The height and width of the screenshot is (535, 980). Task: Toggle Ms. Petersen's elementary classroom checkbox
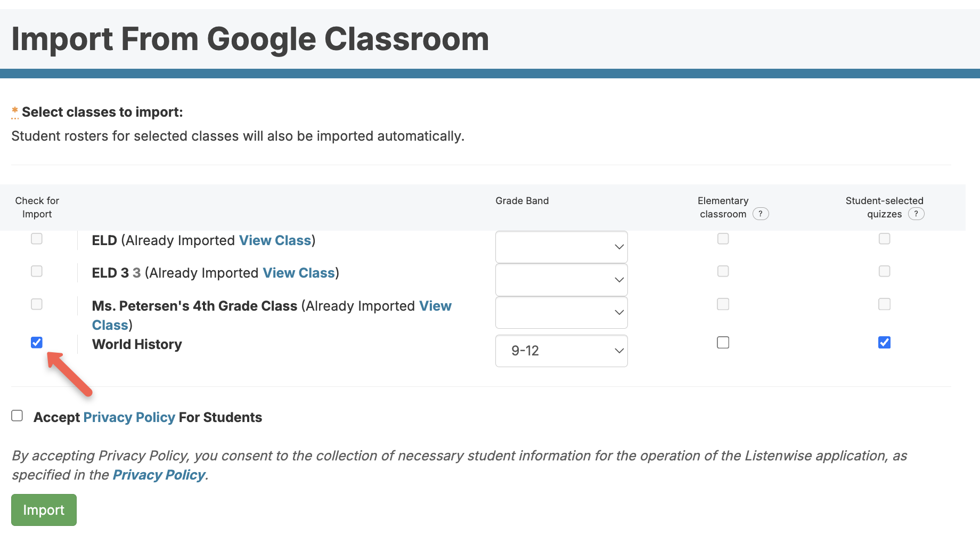723,304
